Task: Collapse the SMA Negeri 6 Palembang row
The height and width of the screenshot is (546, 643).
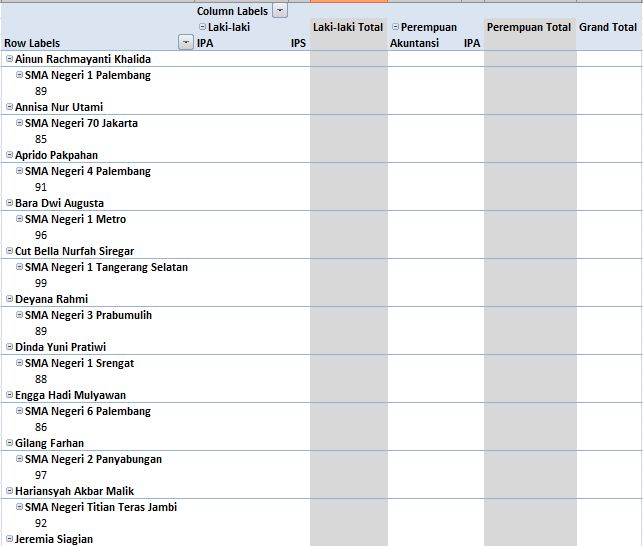Action: pyautogui.click(x=19, y=411)
